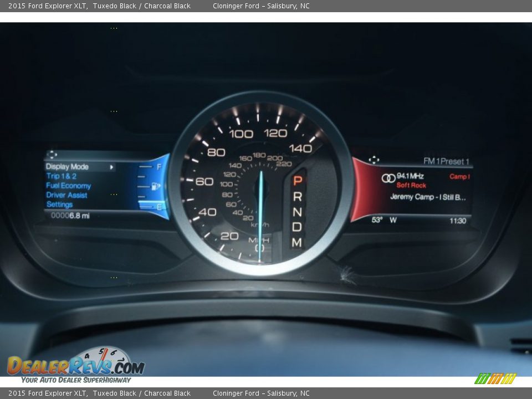Viewport: 532px width, 399px height.
Task: Click the stereo rings icon beside 94.1 MHz
Action: tap(388, 178)
